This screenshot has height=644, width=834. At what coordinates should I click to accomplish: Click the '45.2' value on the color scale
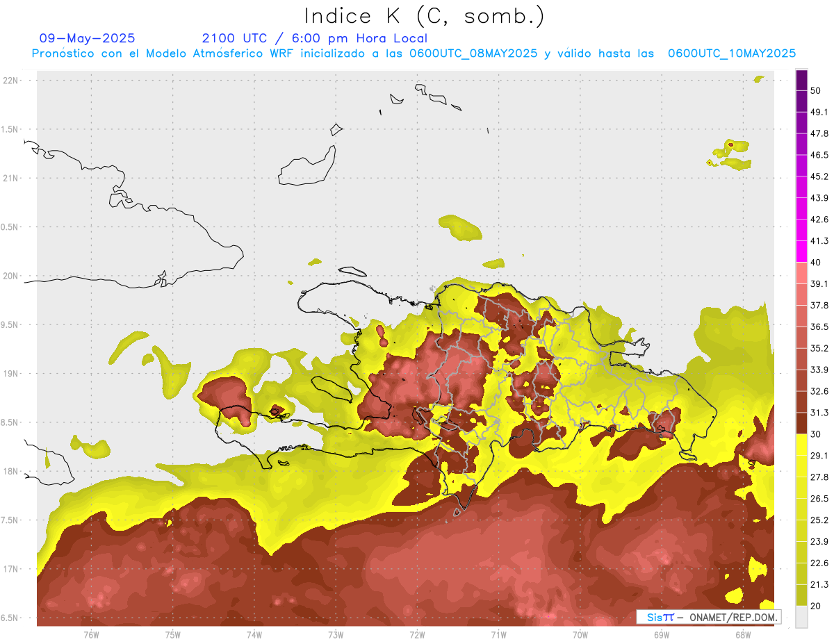pyautogui.click(x=819, y=176)
